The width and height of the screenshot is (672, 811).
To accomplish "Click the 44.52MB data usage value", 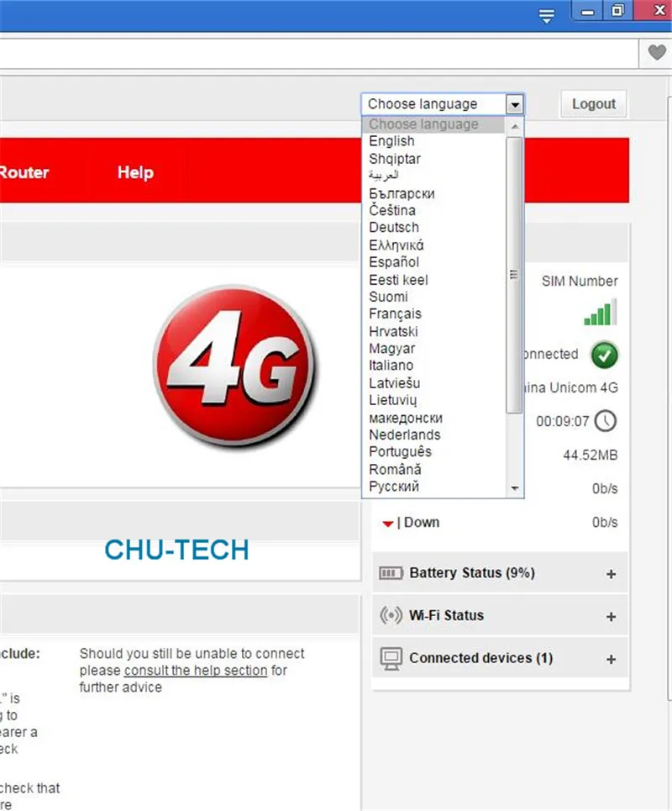I will (591, 456).
